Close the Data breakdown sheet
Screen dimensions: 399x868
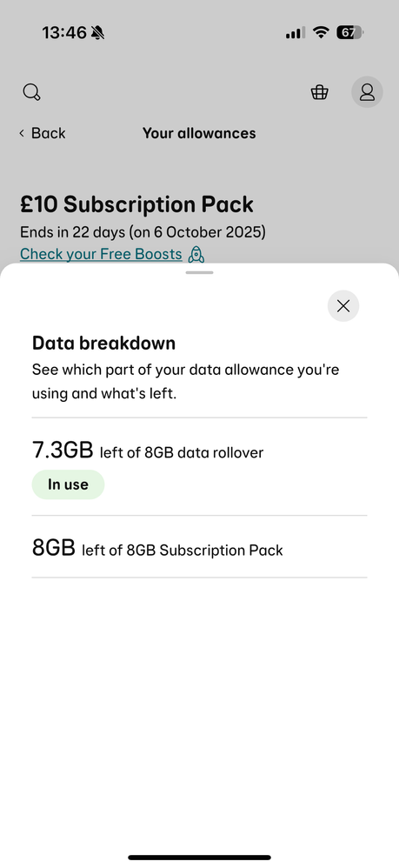[343, 305]
